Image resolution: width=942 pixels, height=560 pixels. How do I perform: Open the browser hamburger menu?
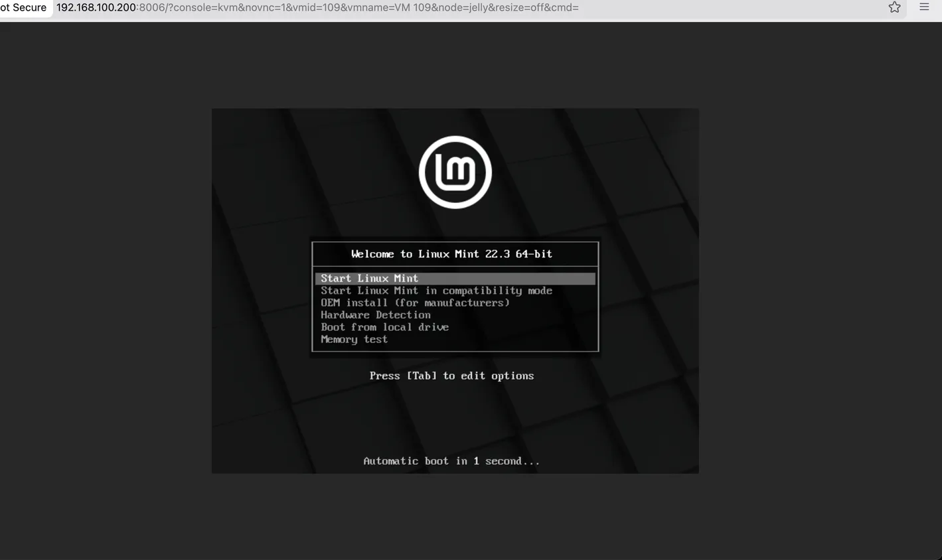pos(924,7)
